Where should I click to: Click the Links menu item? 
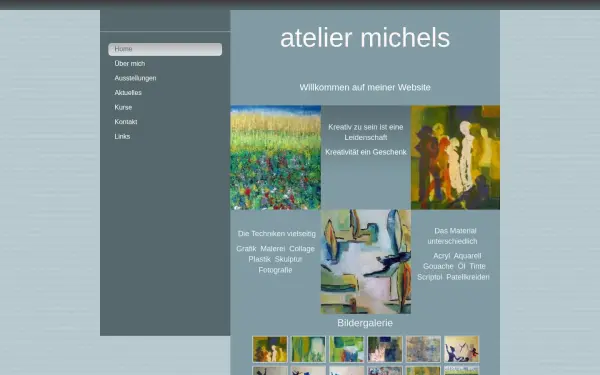(122, 136)
